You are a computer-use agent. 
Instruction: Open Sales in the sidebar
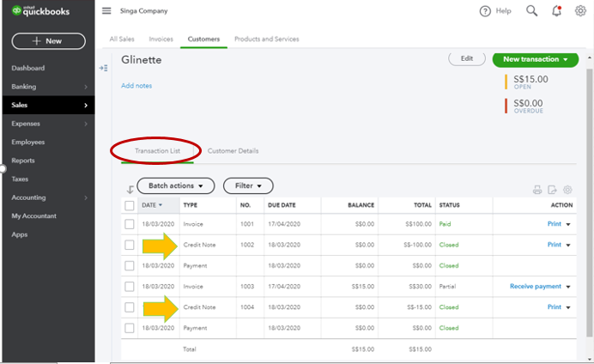[x=48, y=105]
